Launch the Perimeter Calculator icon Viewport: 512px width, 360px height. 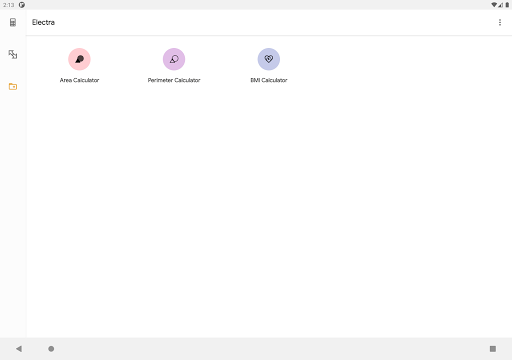tap(174, 59)
